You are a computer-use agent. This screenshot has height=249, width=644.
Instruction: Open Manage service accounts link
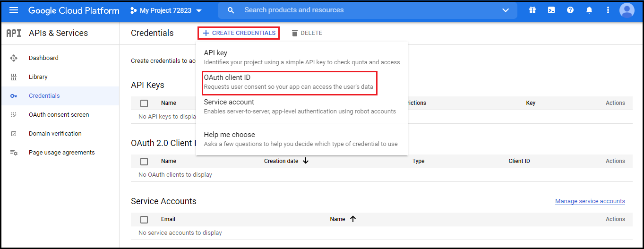coord(590,201)
